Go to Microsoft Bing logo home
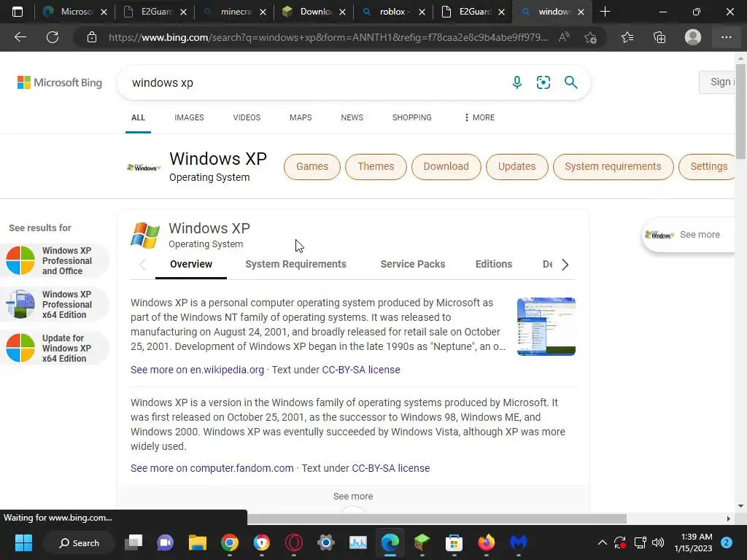 coord(60,82)
